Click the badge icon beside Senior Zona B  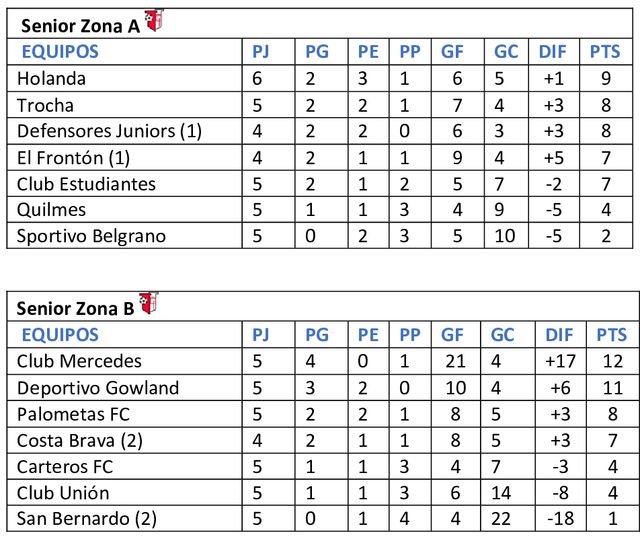point(148,302)
